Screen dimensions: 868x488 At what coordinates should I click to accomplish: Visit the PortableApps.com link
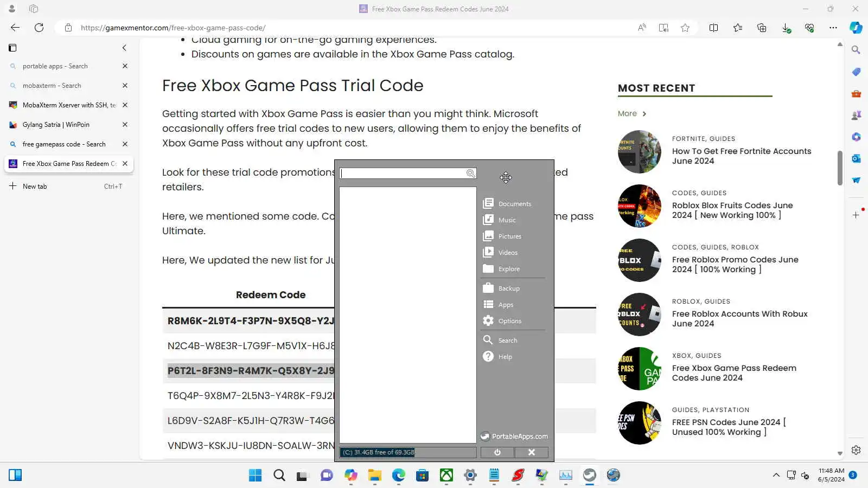click(514, 436)
